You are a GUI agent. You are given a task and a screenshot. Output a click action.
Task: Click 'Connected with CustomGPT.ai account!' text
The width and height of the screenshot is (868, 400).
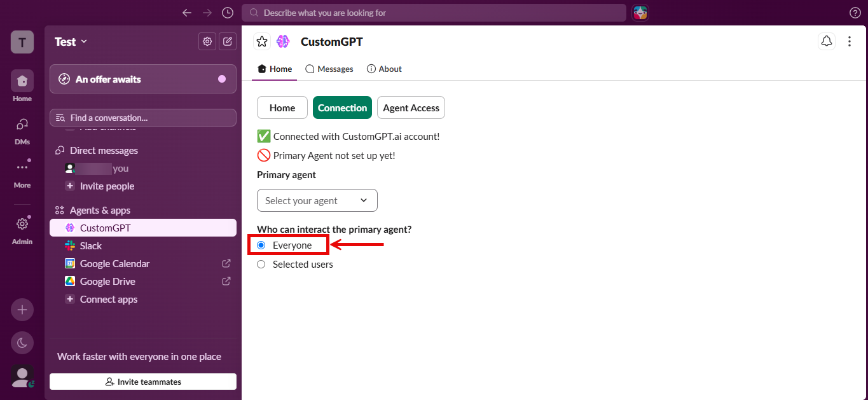click(x=356, y=136)
